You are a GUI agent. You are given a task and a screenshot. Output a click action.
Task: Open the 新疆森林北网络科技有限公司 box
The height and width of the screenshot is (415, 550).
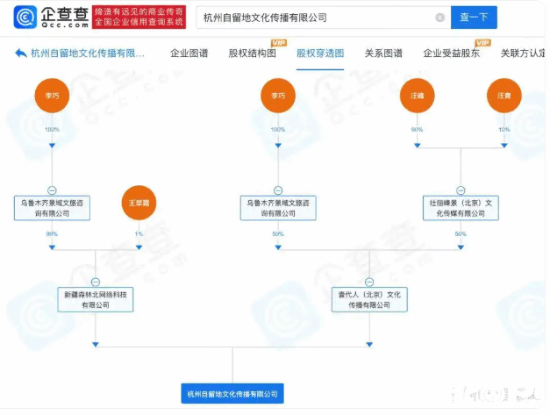point(95,300)
